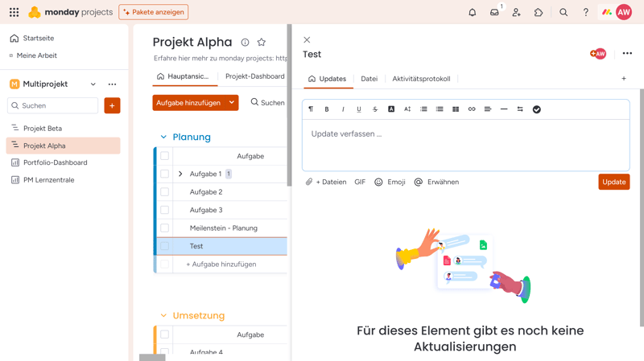The height and width of the screenshot is (361, 644).
Task: Select the Meilenstein - Planung row checkbox
Action: (164, 228)
